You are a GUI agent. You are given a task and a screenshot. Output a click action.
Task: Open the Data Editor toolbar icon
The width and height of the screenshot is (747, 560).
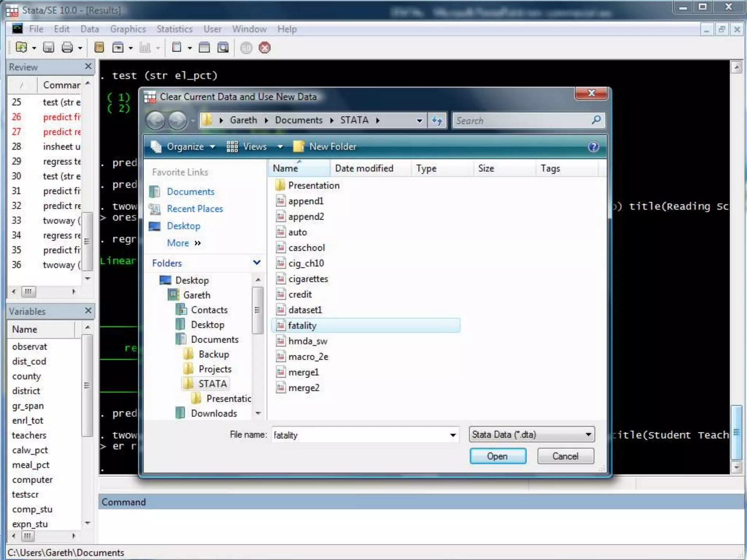[x=204, y=48]
